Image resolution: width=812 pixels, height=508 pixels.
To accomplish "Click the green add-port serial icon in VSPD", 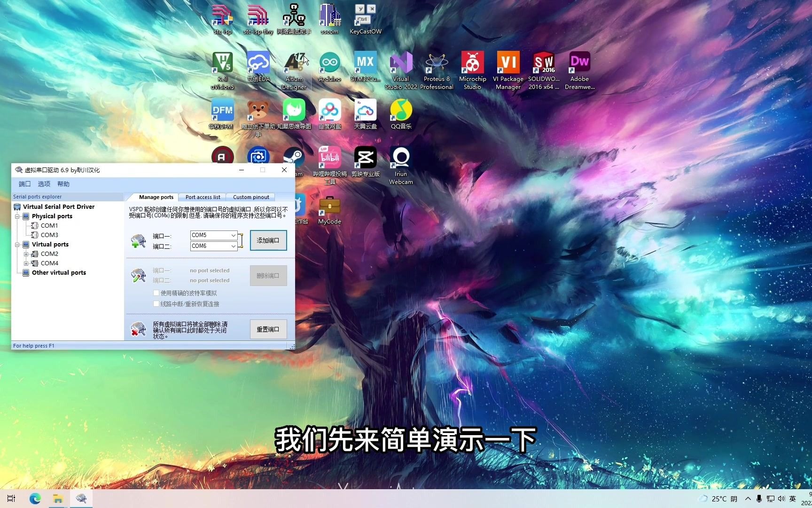I will pos(138,240).
